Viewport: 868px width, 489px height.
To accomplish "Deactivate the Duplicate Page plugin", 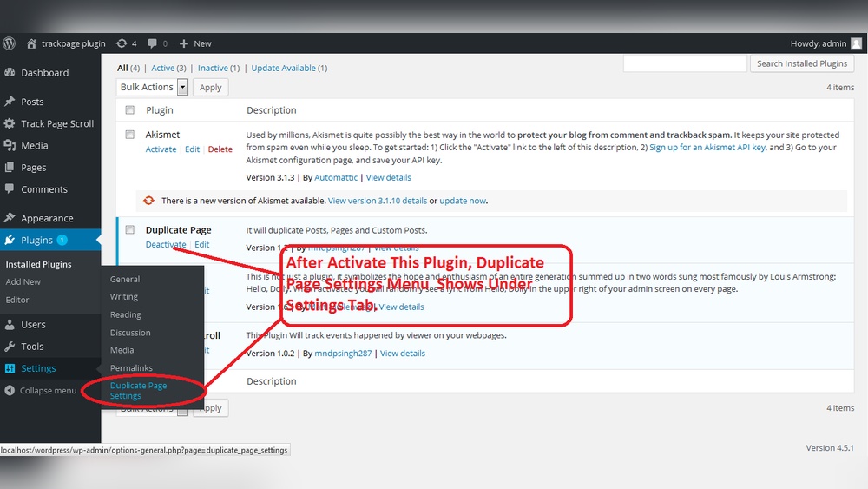I will 166,244.
